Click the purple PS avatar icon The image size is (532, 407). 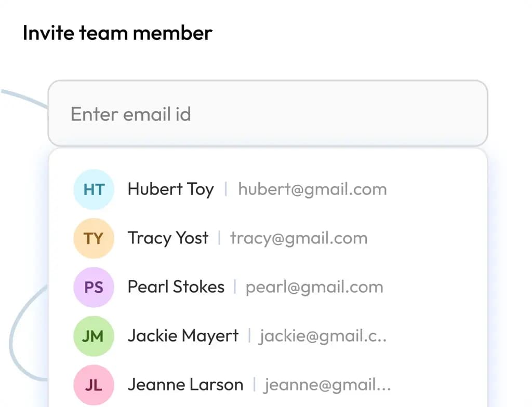tap(94, 287)
